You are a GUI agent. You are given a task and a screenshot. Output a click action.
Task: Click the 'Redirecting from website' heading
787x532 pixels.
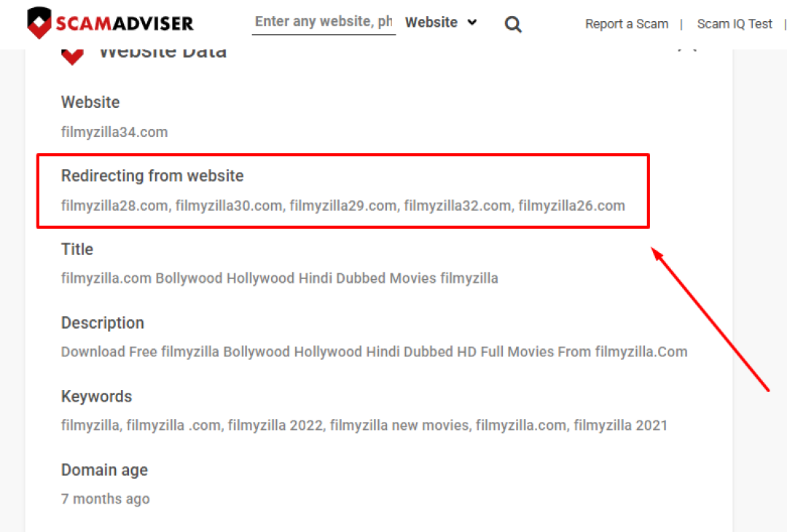[x=152, y=176]
